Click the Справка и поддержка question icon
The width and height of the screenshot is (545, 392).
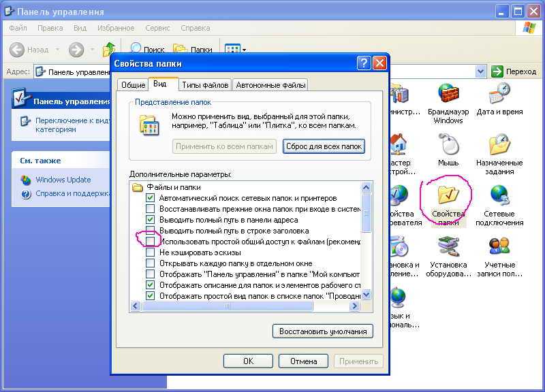coord(26,194)
